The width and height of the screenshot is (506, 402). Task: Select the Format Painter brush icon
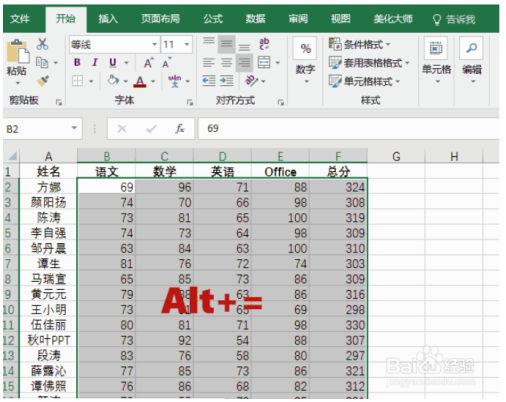[43, 81]
